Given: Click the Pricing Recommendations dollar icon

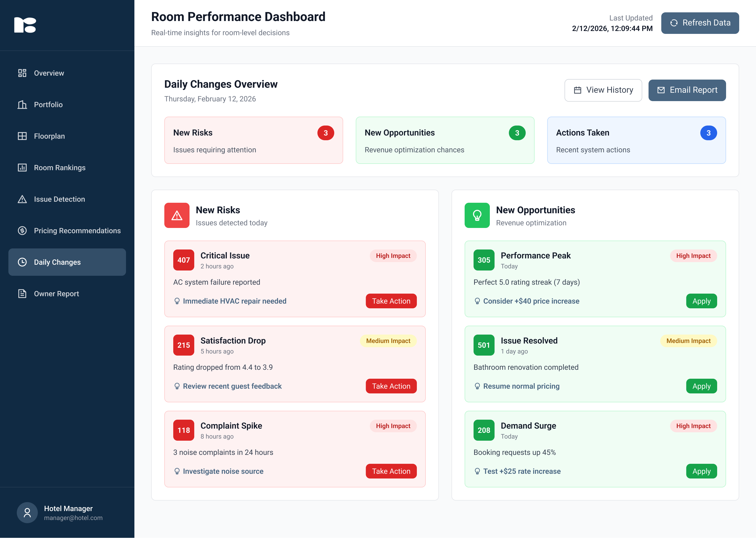Looking at the screenshot, I should point(22,231).
